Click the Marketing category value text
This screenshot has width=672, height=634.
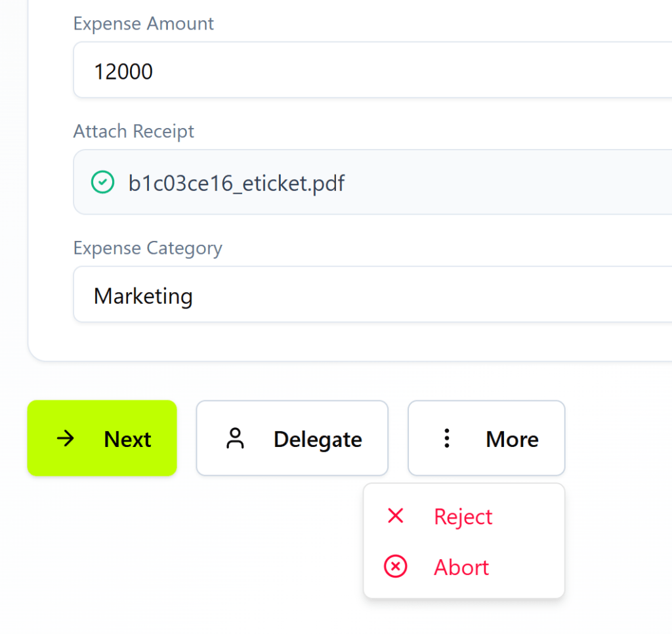[x=143, y=296]
